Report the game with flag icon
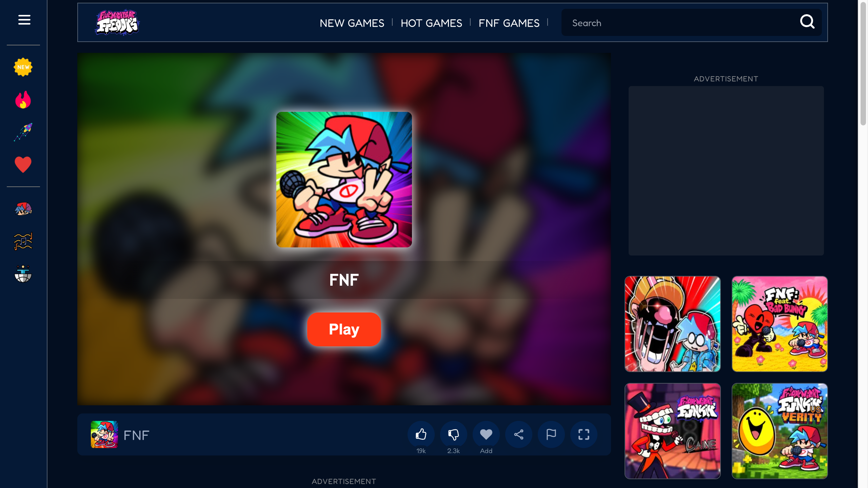The width and height of the screenshot is (868, 488). point(551,434)
